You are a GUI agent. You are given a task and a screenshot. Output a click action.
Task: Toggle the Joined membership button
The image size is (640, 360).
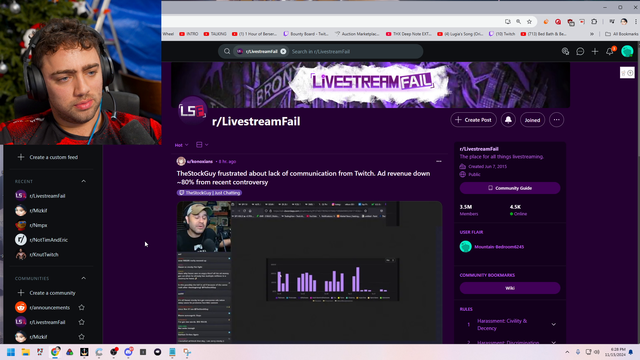tap(532, 120)
